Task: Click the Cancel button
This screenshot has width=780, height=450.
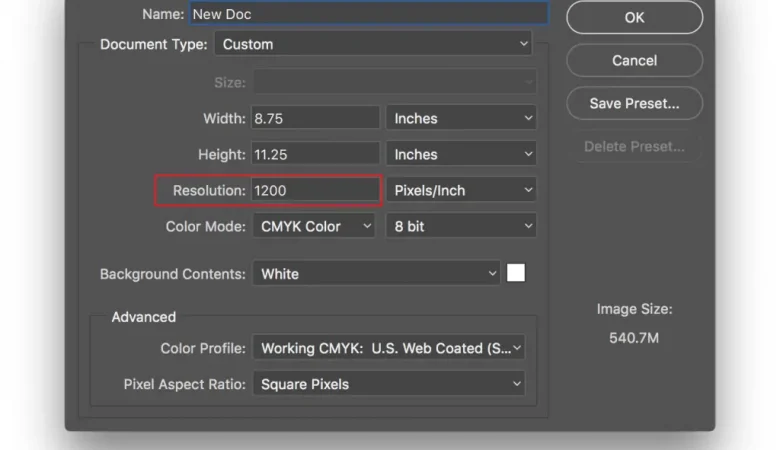Action: pyautogui.click(x=634, y=60)
